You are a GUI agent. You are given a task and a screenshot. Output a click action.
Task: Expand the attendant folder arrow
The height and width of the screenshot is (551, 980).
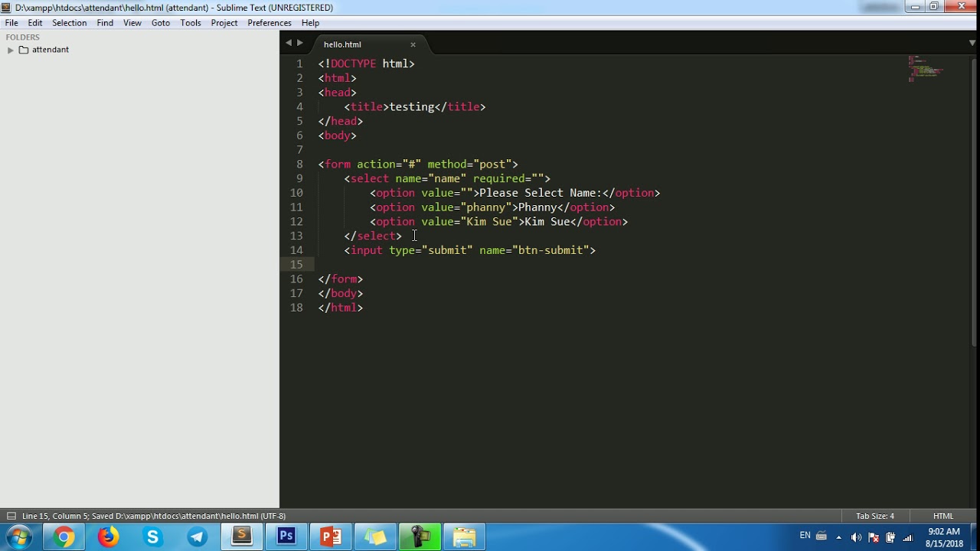coord(11,50)
